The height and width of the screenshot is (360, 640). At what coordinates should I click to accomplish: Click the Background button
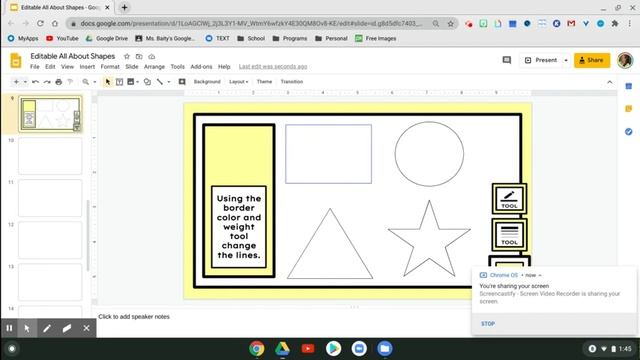(207, 82)
